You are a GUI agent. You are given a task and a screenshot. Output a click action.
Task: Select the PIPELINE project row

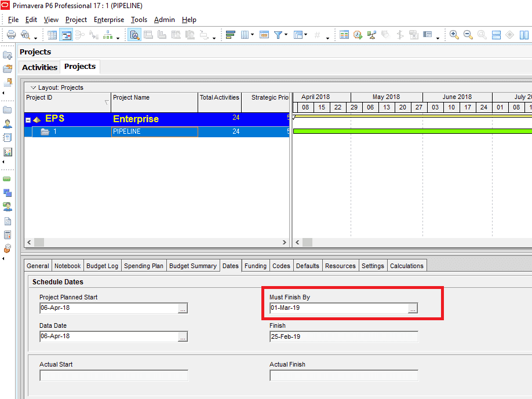[156, 131]
